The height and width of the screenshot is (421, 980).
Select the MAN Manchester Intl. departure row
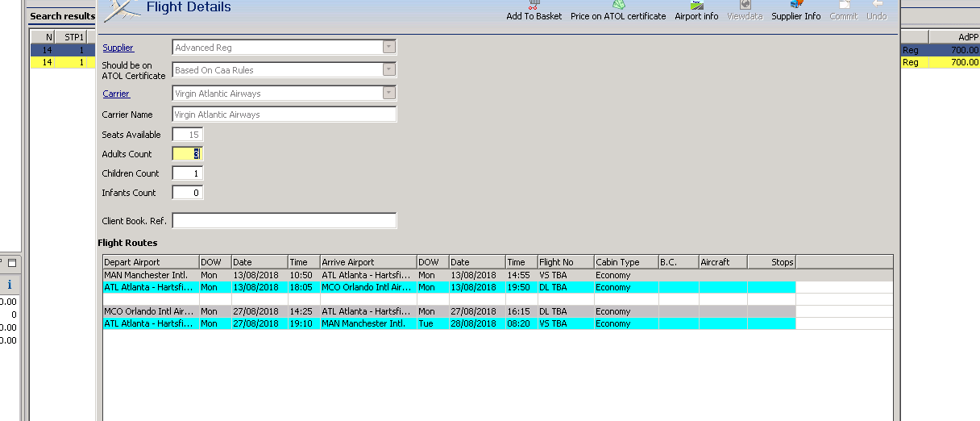[449, 275]
